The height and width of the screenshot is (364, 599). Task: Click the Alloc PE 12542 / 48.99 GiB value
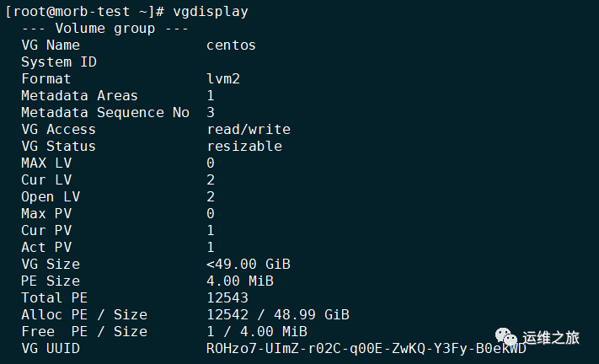point(277,315)
